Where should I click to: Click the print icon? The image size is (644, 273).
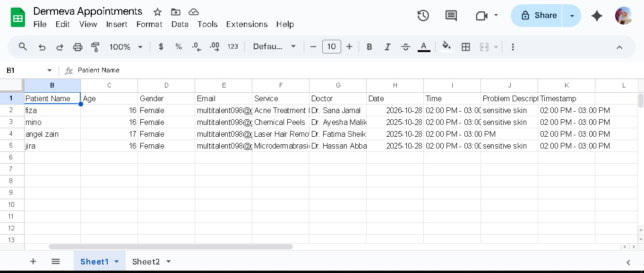tap(78, 47)
